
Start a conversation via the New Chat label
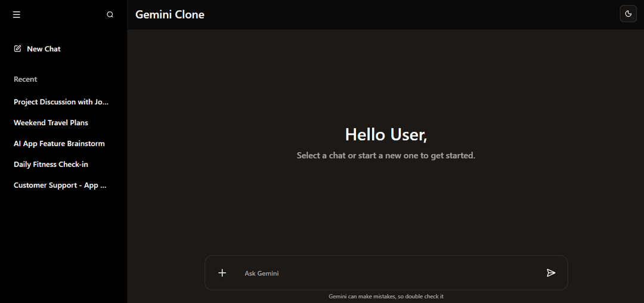(44, 49)
